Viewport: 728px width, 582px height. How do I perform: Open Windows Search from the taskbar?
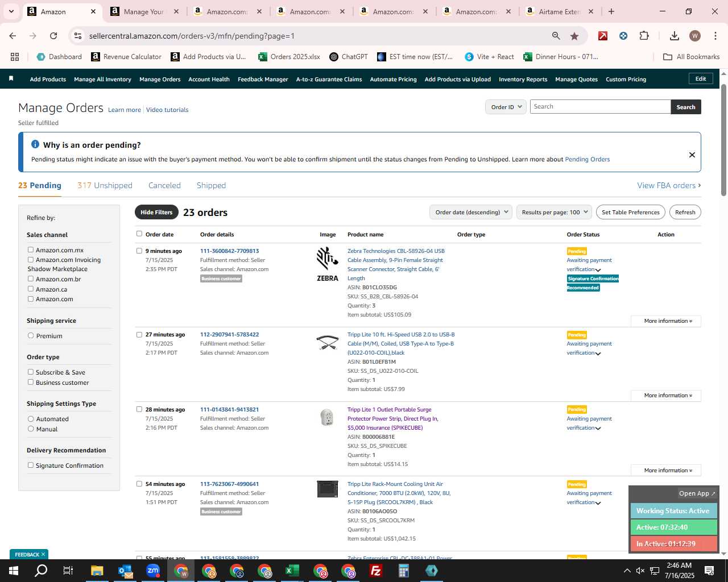click(41, 571)
